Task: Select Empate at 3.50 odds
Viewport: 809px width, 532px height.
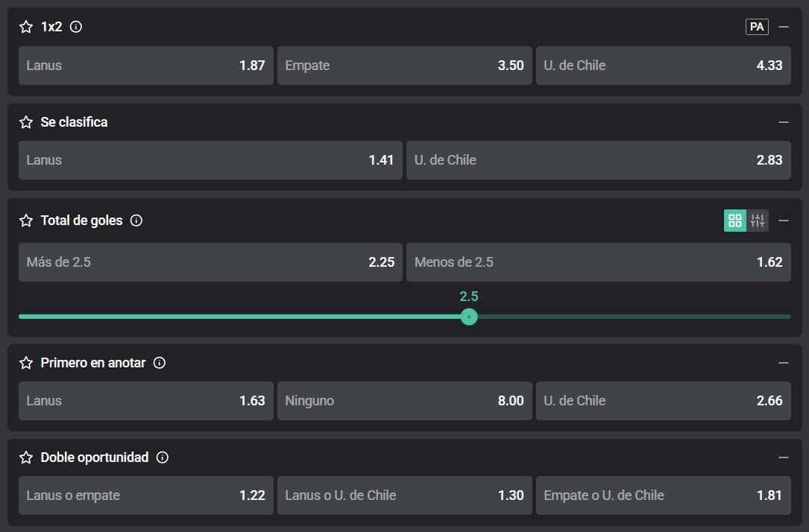Action: click(404, 66)
